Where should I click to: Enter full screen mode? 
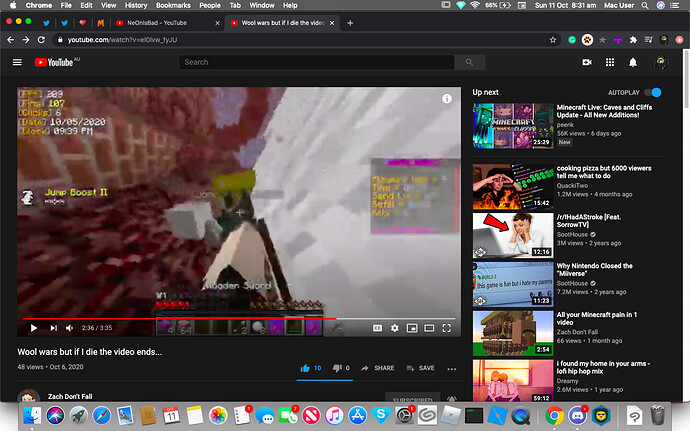pyautogui.click(x=447, y=328)
